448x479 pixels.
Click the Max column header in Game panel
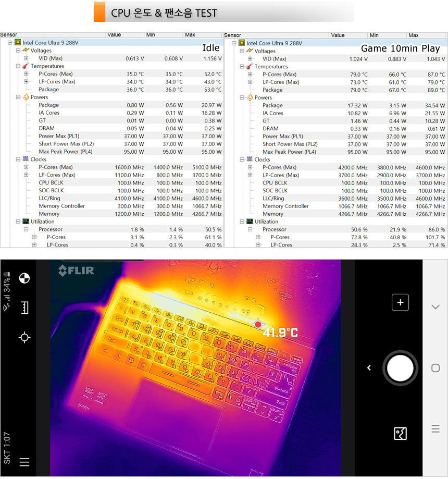[414, 35]
